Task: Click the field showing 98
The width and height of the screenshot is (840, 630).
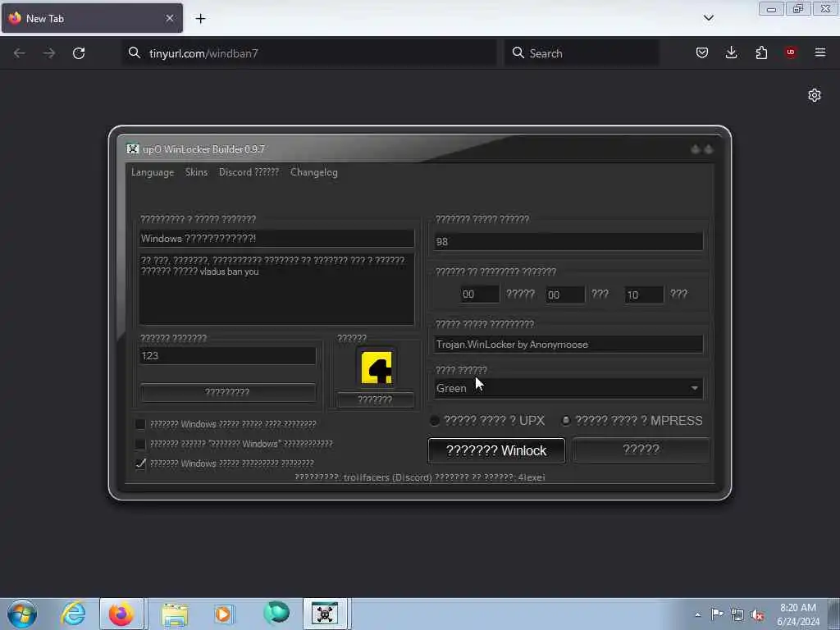Action: click(x=568, y=242)
